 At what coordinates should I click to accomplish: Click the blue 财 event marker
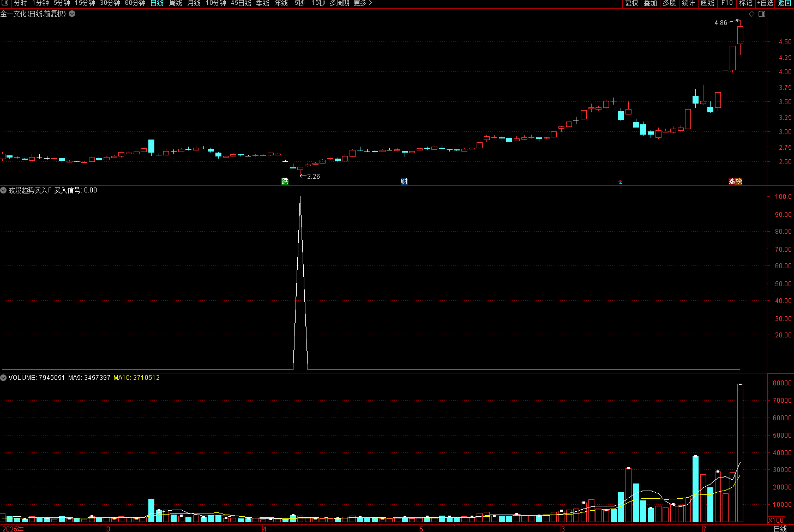point(404,182)
